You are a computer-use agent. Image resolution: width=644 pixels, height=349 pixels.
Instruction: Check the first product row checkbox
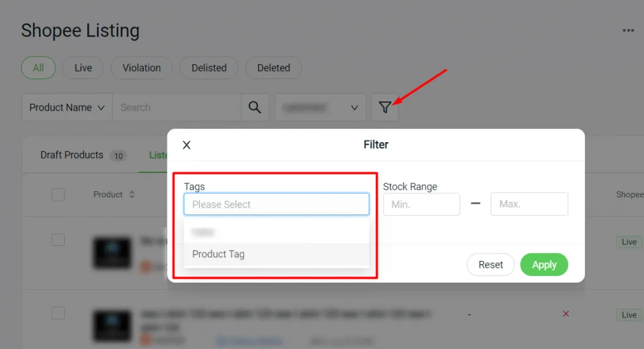pyautogui.click(x=58, y=240)
